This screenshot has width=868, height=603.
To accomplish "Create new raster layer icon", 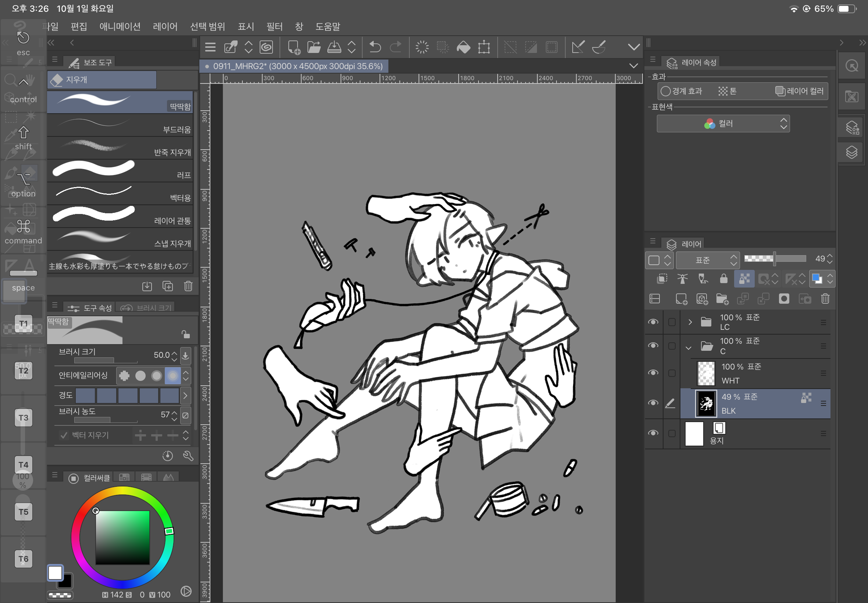I will point(681,299).
